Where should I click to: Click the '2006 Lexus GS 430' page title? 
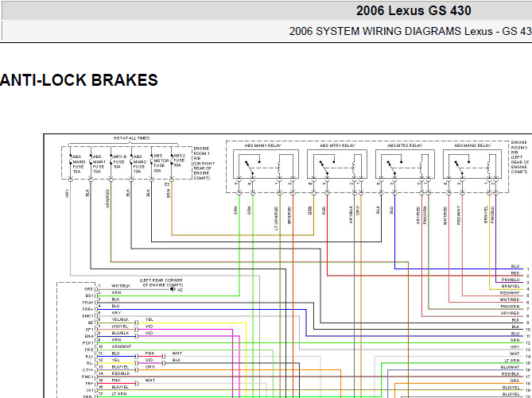point(414,11)
